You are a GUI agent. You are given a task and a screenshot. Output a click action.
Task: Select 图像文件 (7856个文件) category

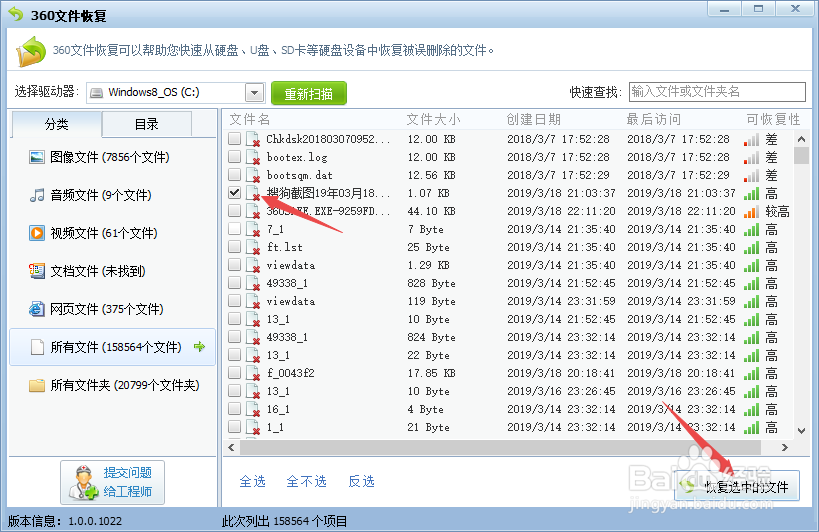click(112, 157)
